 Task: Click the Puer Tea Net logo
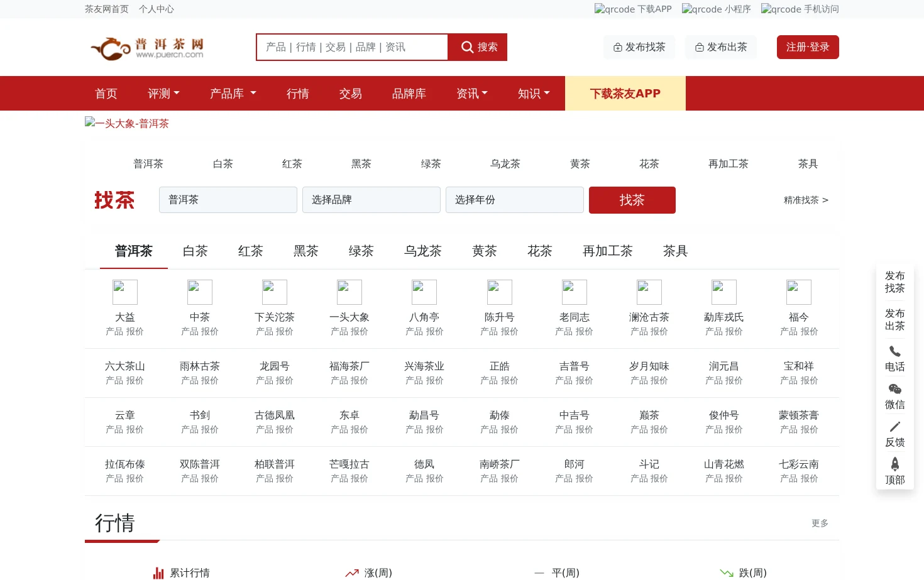[148, 48]
